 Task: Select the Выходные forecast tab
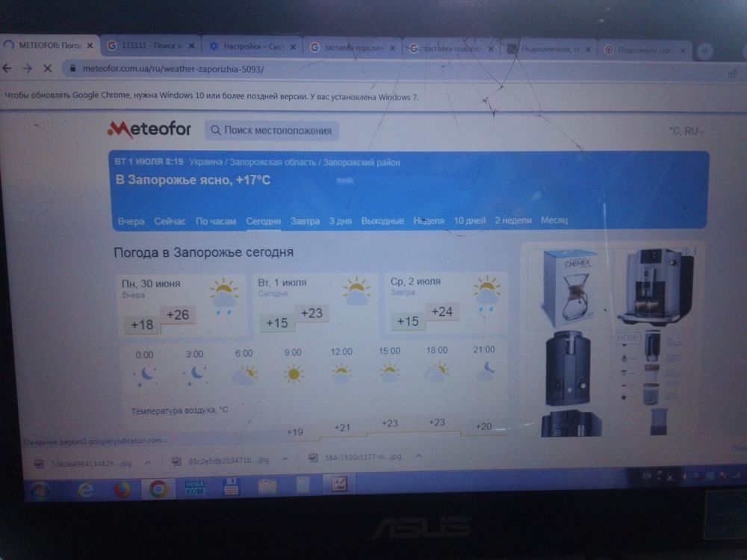(x=382, y=221)
